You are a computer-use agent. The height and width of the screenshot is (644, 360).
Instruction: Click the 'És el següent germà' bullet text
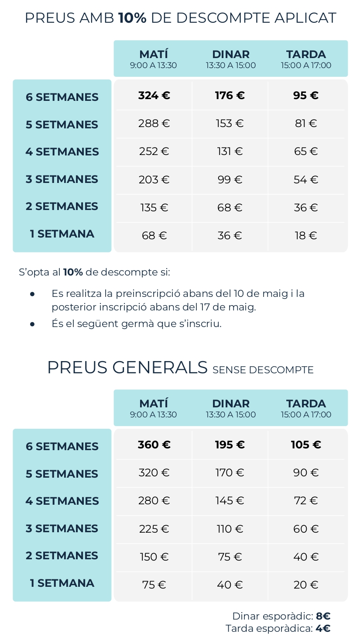[x=136, y=324]
